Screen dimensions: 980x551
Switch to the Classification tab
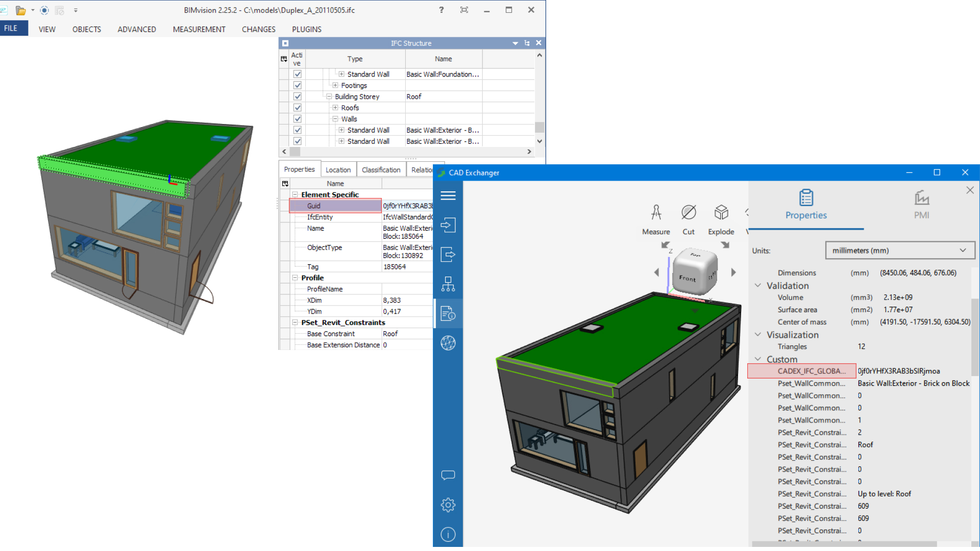point(381,170)
